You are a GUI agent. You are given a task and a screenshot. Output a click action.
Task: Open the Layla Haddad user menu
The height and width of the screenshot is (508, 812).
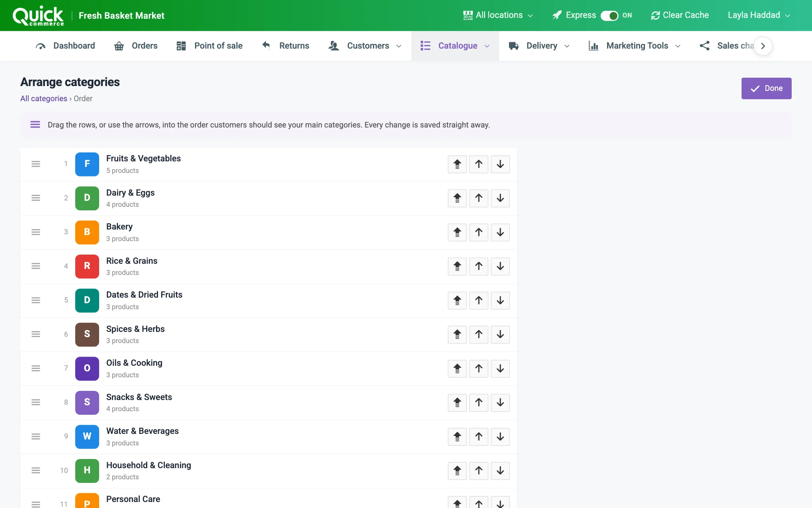point(759,15)
